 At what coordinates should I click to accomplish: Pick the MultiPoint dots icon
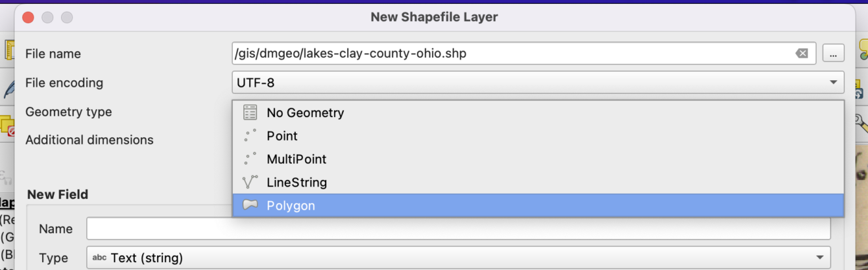(250, 159)
